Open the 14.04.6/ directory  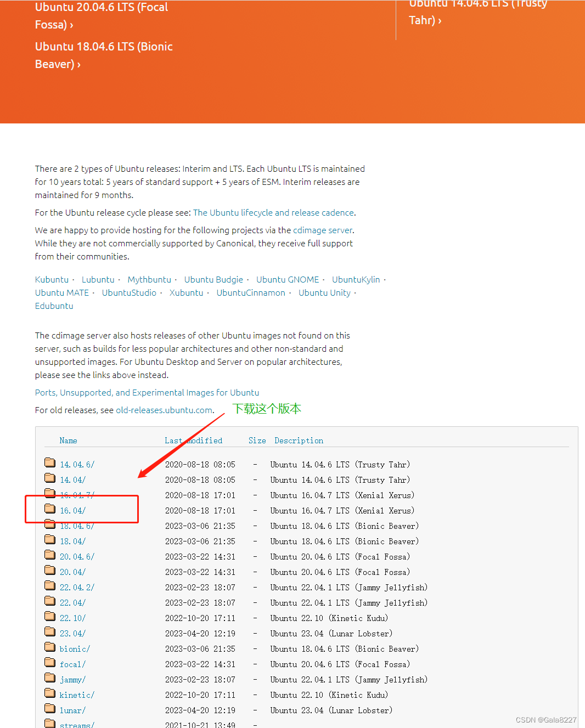click(x=77, y=465)
